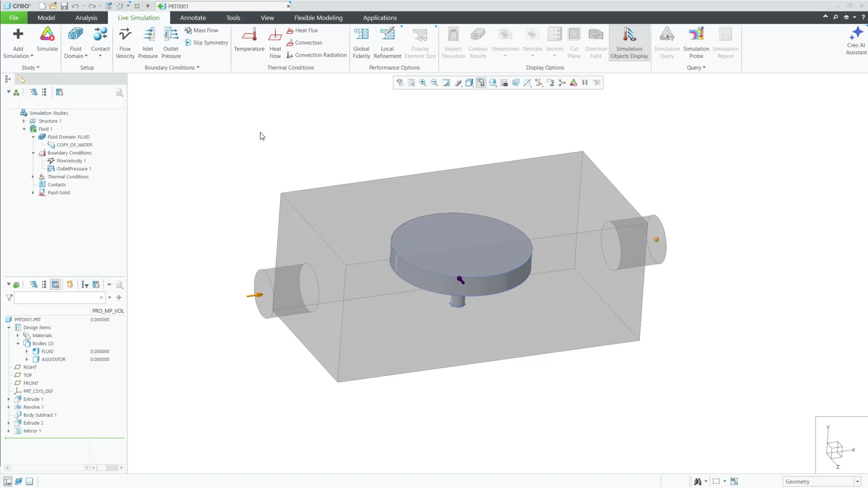Click the Simulate icon
Image resolution: width=868 pixels, height=488 pixels.
47,34
